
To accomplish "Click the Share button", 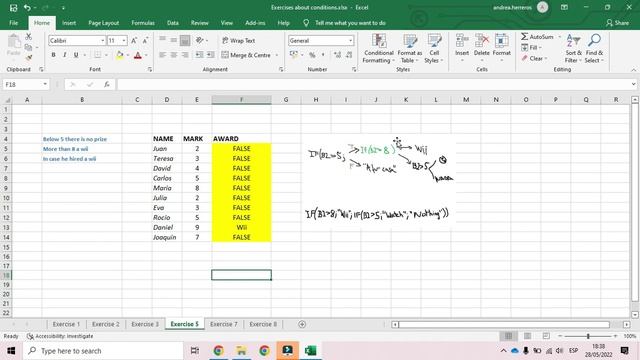I will click(x=618, y=23).
